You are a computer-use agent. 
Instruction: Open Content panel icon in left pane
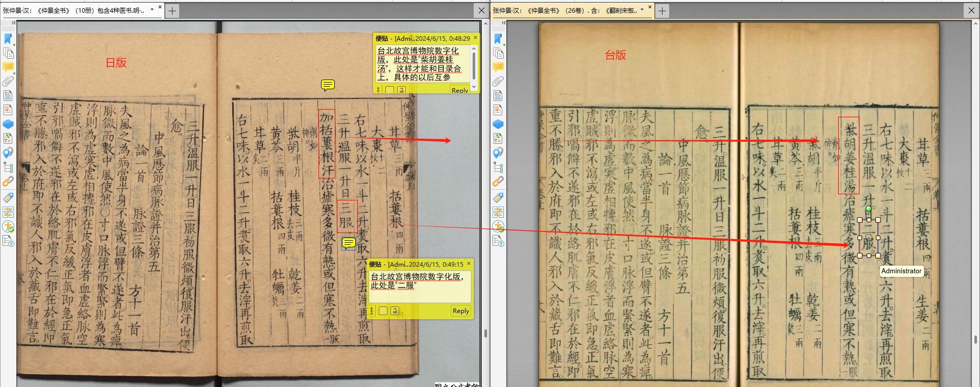(8, 138)
